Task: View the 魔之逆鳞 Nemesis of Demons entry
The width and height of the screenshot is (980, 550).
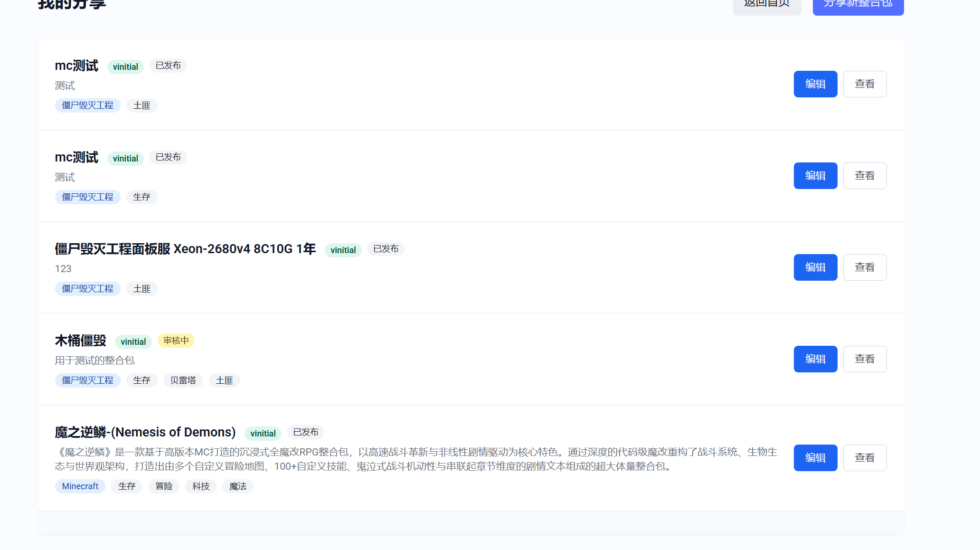Action: 865,458
